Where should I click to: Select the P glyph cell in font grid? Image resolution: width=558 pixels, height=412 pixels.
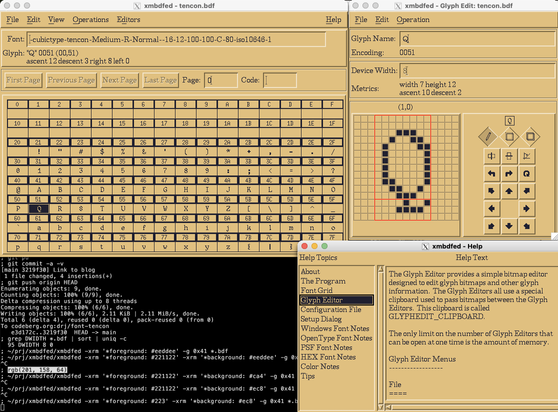[17, 208]
